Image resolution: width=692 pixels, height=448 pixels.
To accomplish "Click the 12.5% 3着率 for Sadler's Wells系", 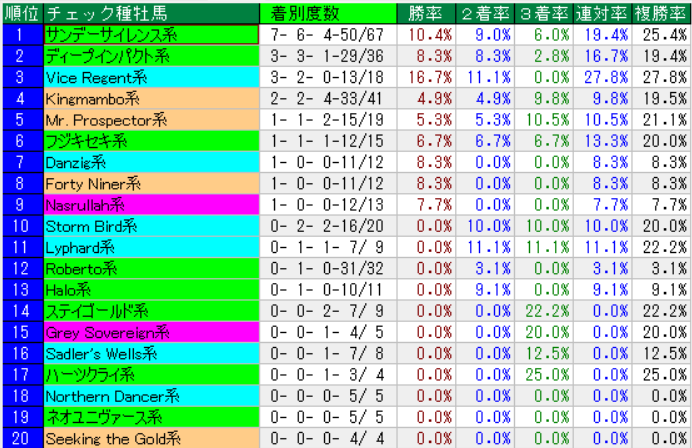I will tap(548, 353).
